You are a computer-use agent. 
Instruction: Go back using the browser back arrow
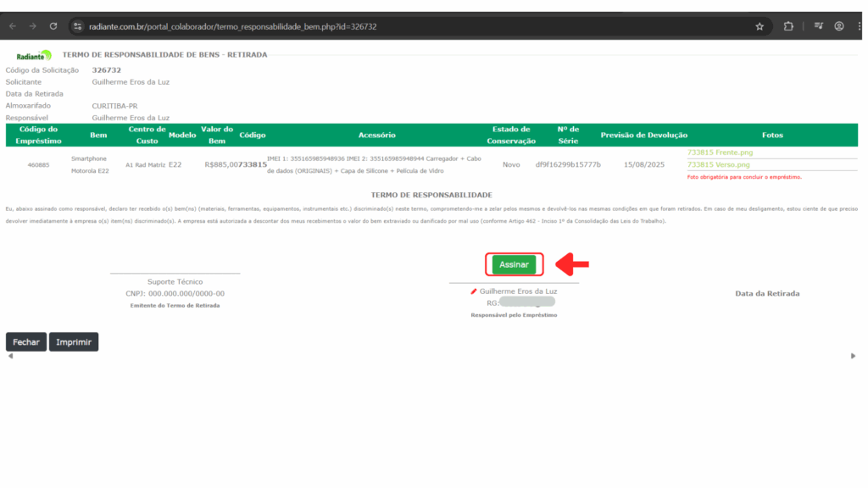[x=13, y=26]
